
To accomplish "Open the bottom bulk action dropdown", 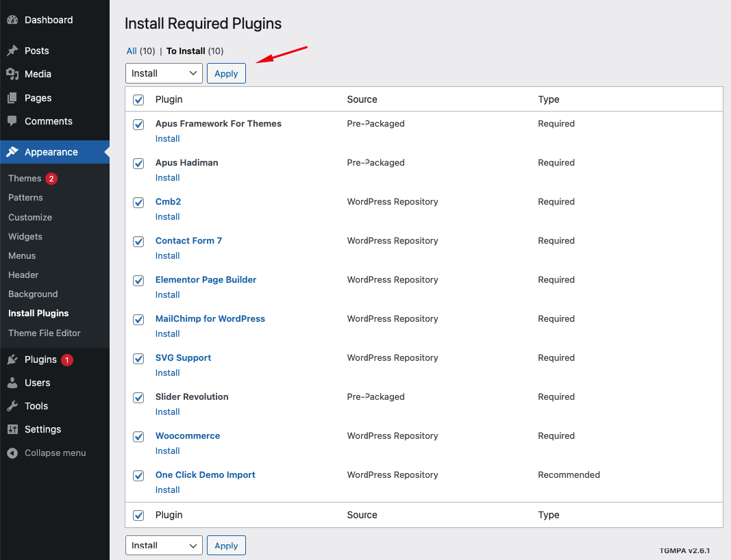I will pos(164,546).
